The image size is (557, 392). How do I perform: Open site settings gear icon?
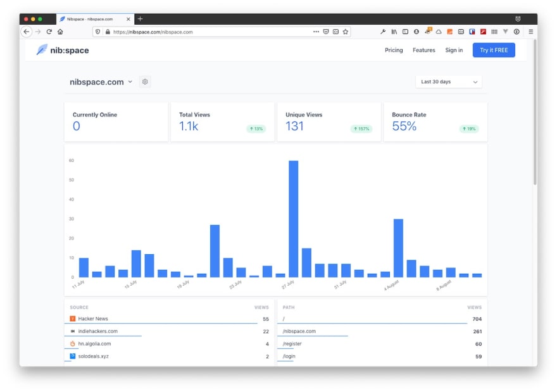145,82
